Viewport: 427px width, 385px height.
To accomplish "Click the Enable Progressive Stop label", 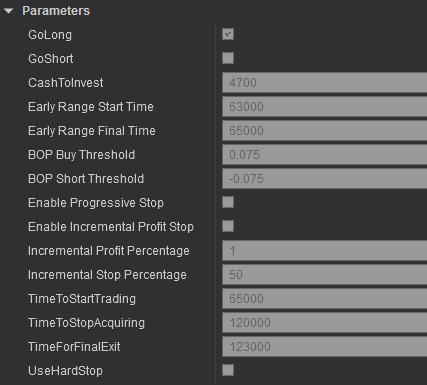I will pos(96,203).
